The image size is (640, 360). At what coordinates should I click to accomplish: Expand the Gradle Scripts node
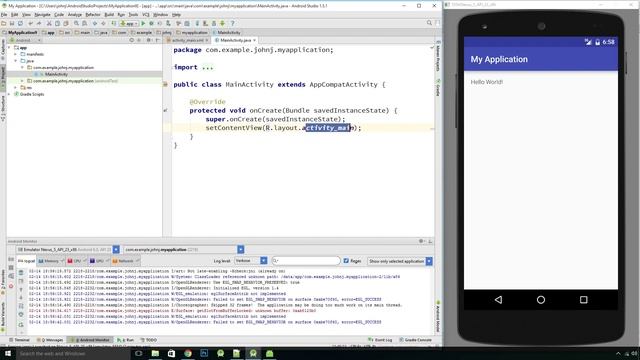[x=9, y=94]
